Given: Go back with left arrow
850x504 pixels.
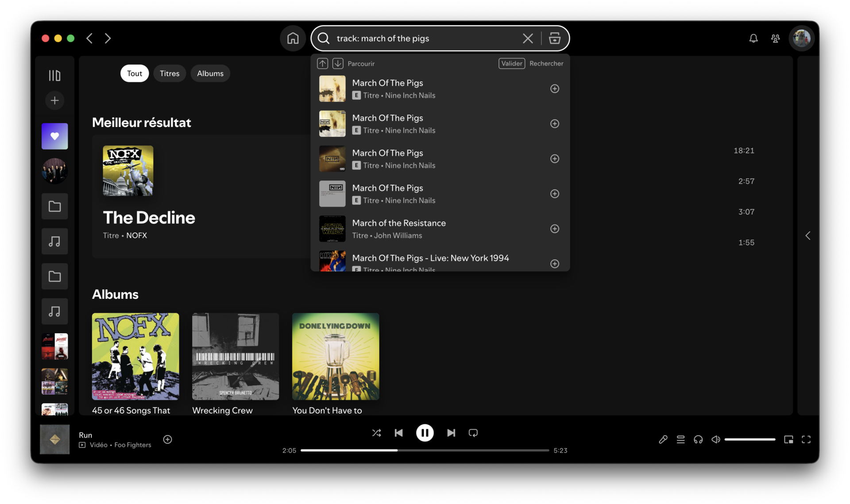Looking at the screenshot, I should pyautogui.click(x=89, y=38).
